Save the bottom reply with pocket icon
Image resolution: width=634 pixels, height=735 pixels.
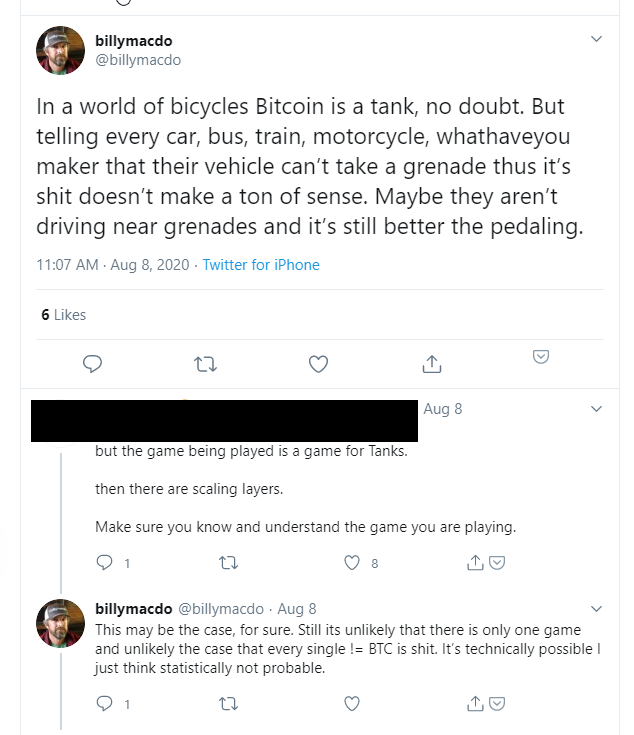point(497,704)
